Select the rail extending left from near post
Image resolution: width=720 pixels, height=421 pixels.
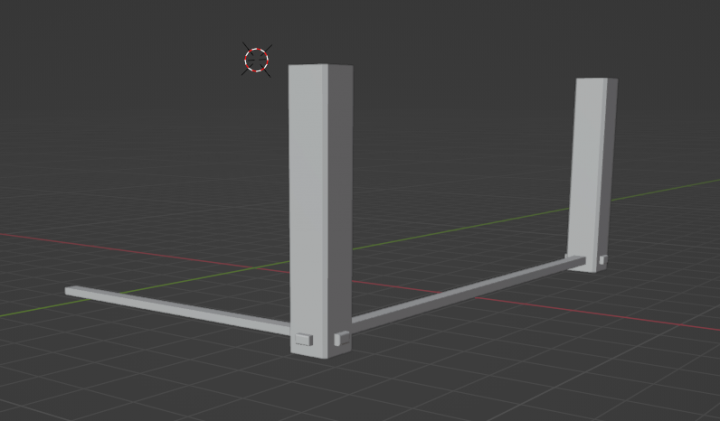tap(177, 310)
